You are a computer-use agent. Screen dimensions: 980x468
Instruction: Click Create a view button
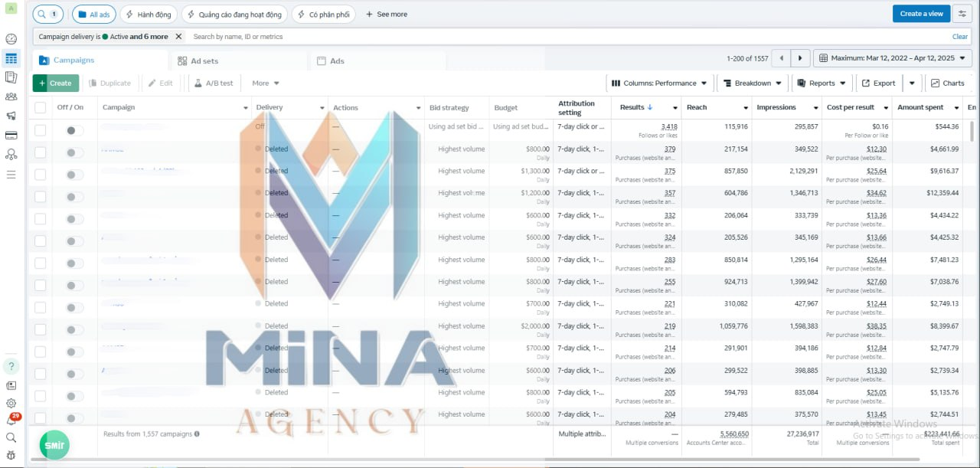[921, 14]
